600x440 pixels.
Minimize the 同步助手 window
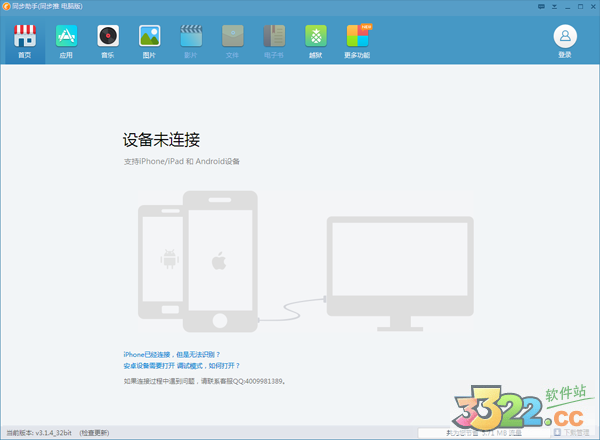[567, 7]
